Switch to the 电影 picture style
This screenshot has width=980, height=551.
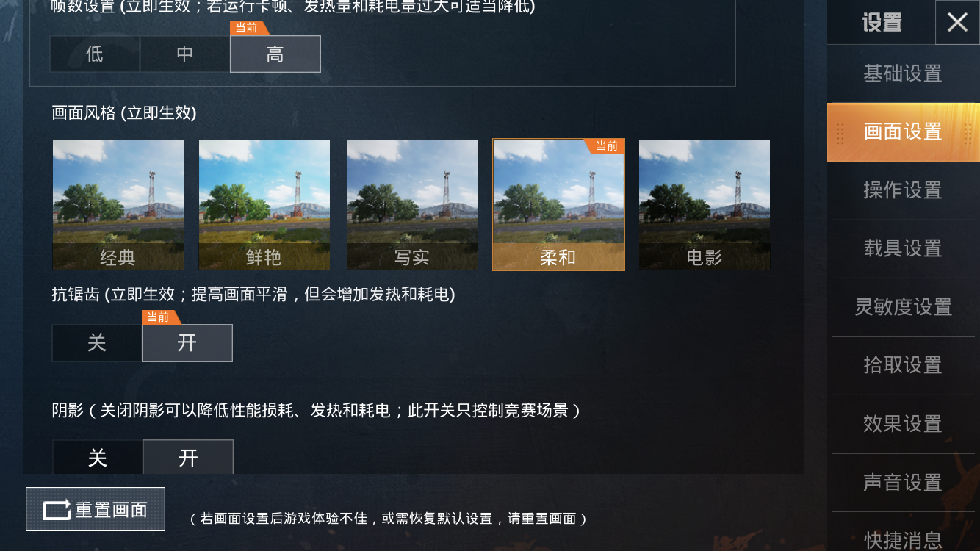[x=705, y=205]
